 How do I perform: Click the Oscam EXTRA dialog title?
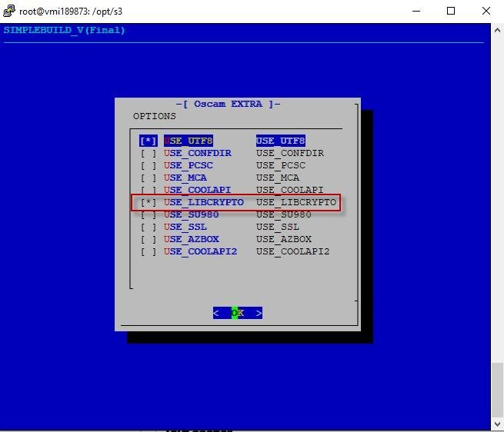click(229, 104)
